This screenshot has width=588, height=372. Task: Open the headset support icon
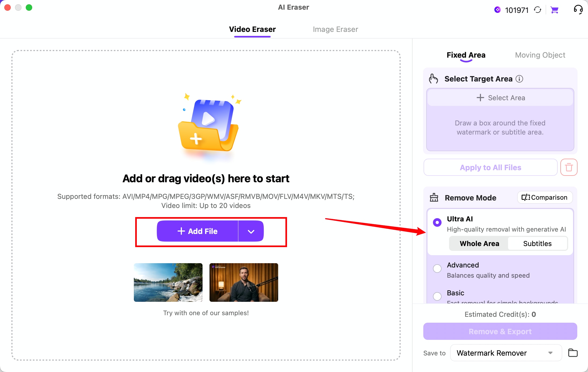(578, 10)
